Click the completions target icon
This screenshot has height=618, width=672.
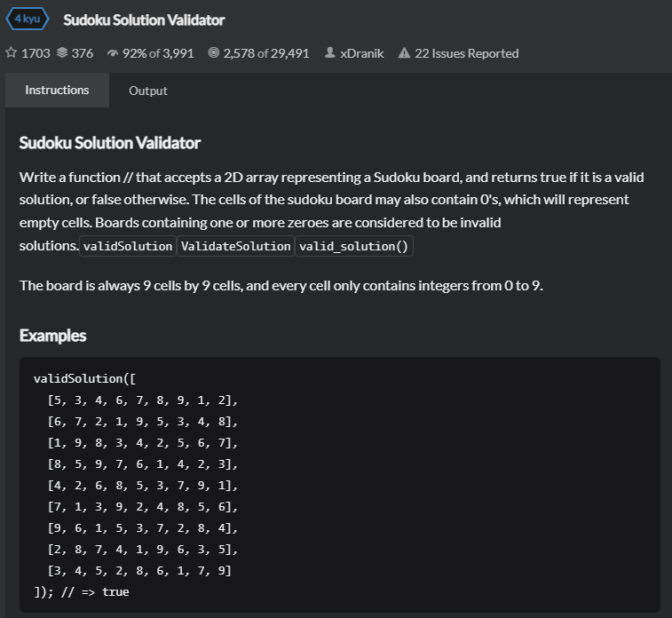click(x=213, y=53)
